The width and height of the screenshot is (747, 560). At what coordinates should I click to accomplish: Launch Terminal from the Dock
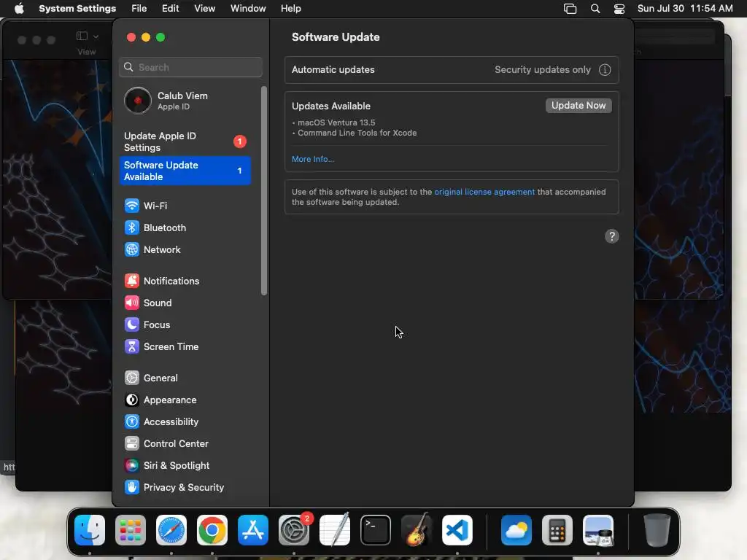coord(376,530)
